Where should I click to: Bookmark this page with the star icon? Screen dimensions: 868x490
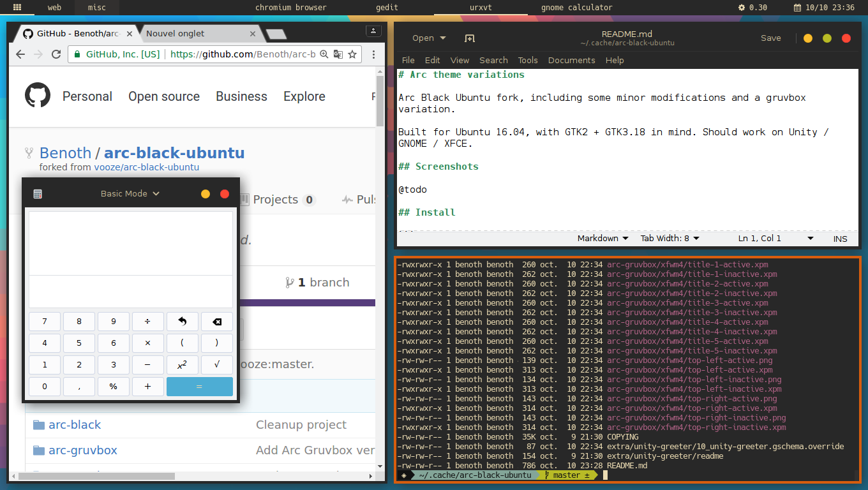(x=352, y=54)
